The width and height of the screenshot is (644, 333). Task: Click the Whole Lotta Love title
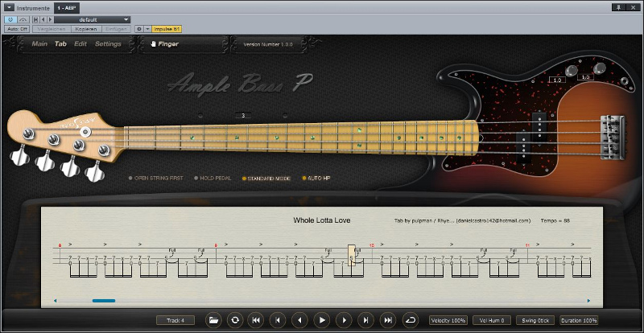[321, 220]
